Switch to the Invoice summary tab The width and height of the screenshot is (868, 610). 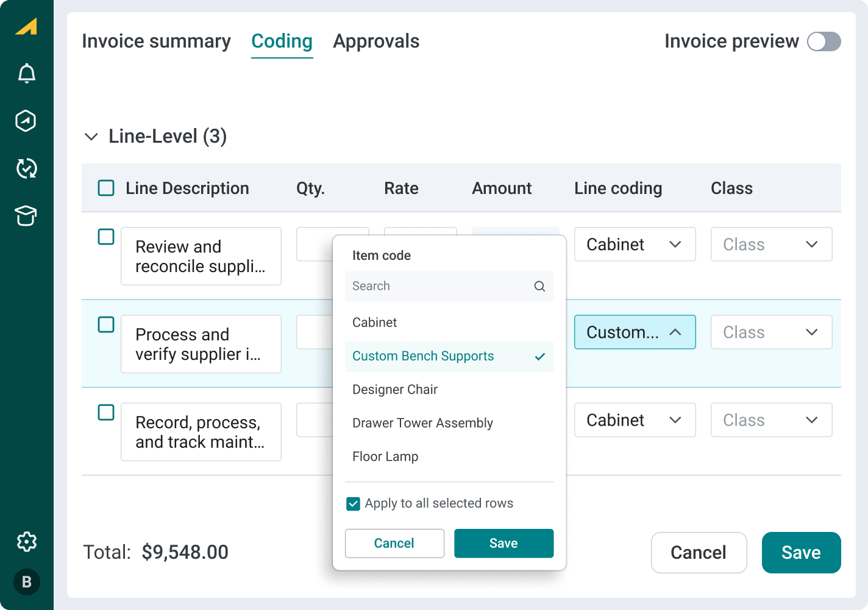[156, 41]
